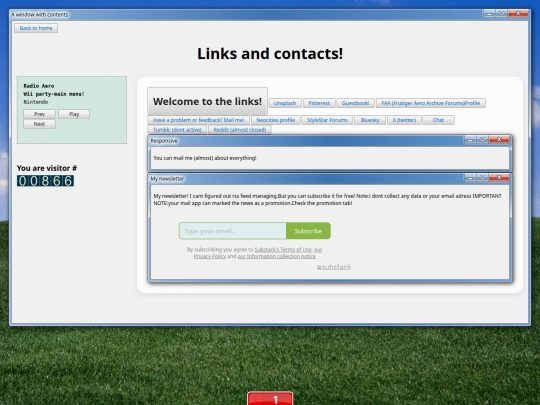Close the A window with contents window

pos(518,13)
